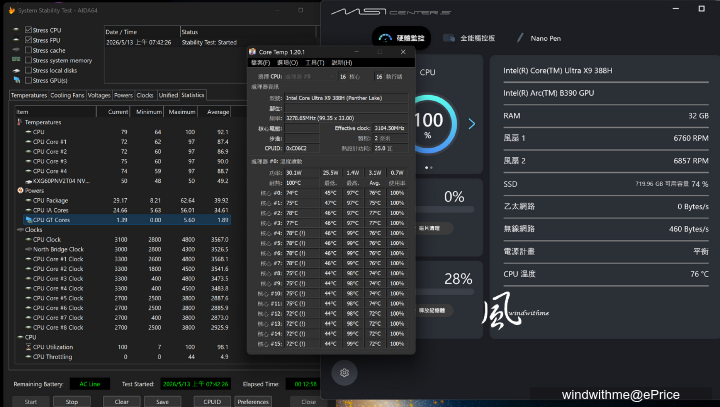Click the chip icon next to Stress CPU
The image size is (720, 407).
(x=17, y=30)
